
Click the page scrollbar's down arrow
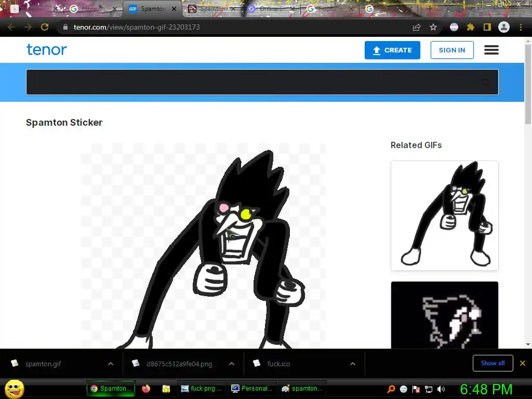coord(528,344)
